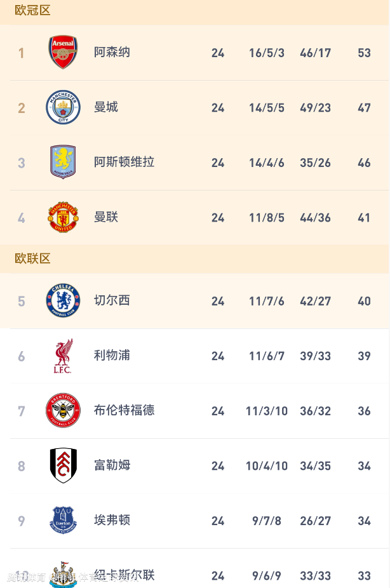Click Arsenal's 53 points value
The width and height of the screenshot is (390, 588).
pyautogui.click(x=364, y=53)
